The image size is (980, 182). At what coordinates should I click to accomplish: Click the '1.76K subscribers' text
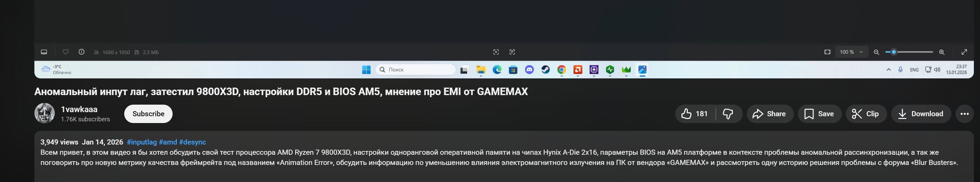(x=85, y=119)
